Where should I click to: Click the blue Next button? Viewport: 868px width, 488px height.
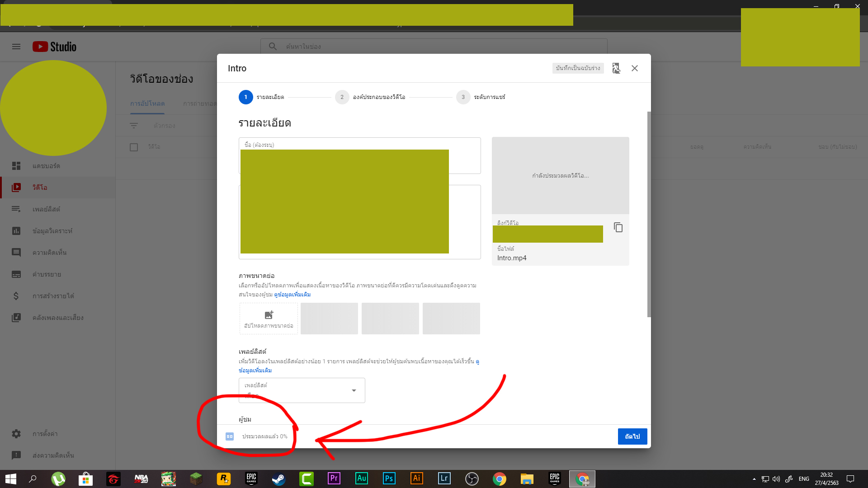(632, 436)
